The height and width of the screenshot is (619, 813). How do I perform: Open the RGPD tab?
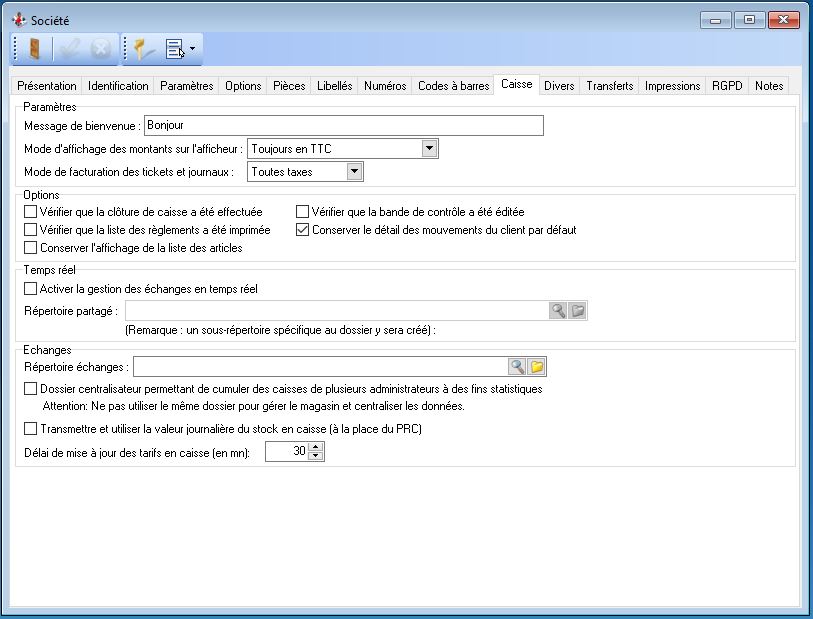[726, 86]
